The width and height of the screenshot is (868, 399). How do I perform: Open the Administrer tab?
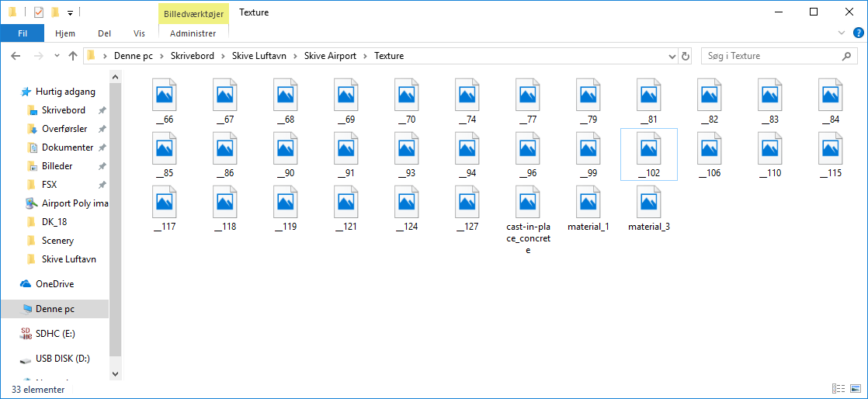point(193,33)
